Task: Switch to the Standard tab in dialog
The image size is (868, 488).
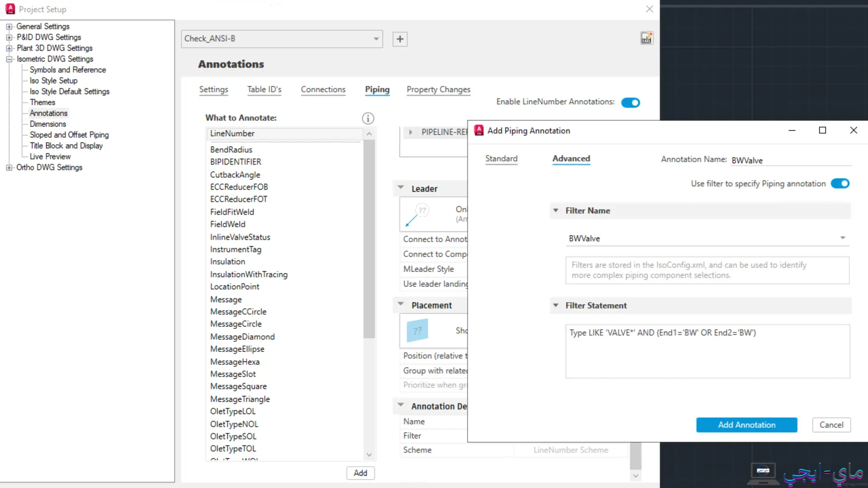Action: [501, 159]
